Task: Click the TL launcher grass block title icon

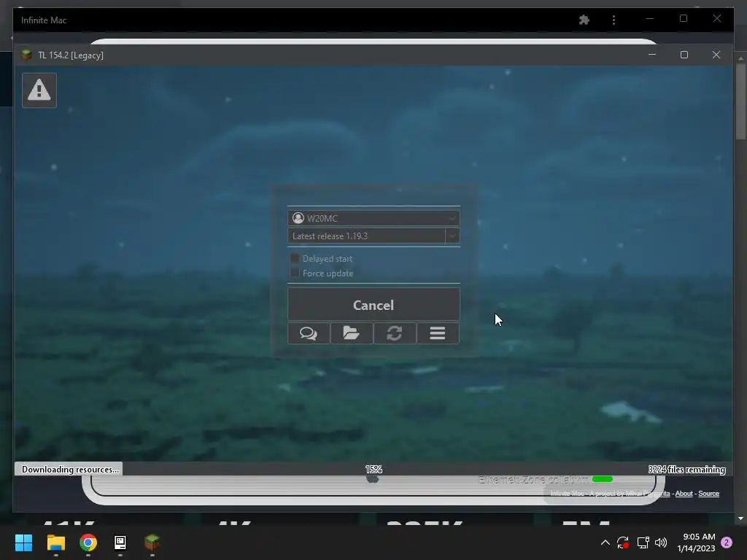Action: pyautogui.click(x=26, y=55)
